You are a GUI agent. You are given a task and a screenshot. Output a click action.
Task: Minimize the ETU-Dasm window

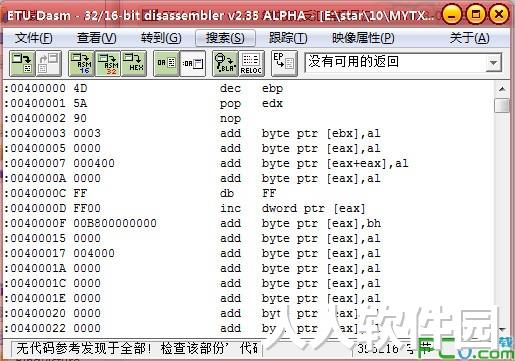[452, 15]
